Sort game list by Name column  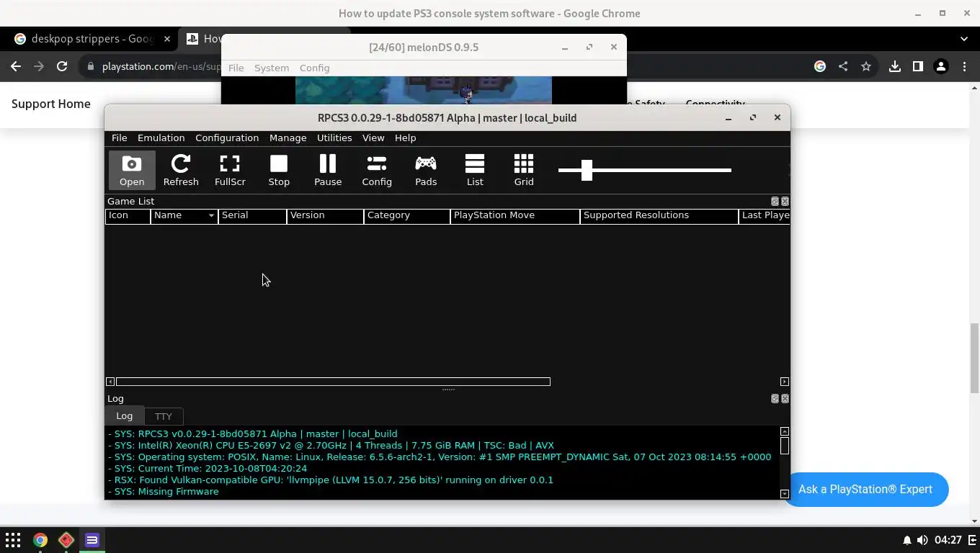pyautogui.click(x=184, y=215)
